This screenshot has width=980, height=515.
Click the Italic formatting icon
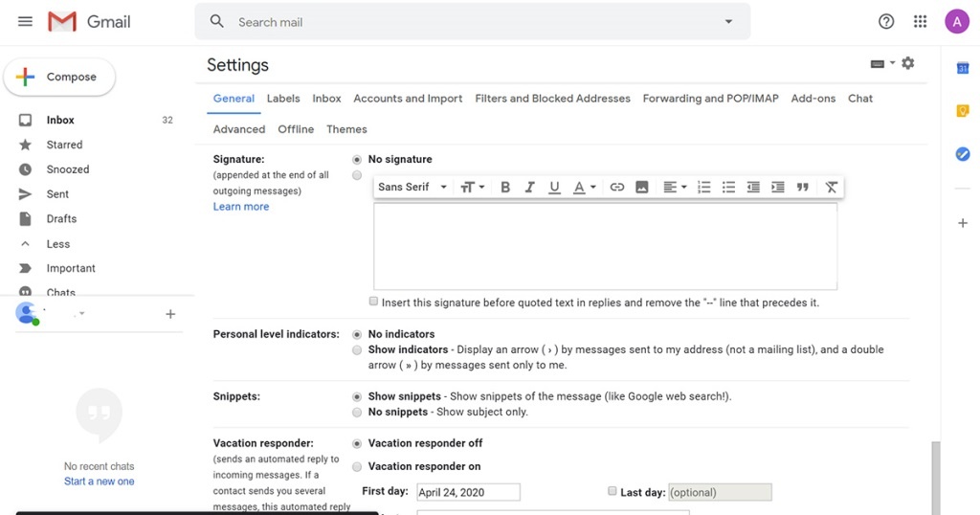529,188
